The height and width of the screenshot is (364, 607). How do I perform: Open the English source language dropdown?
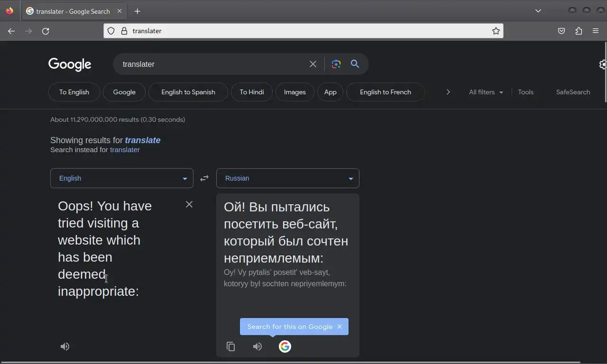(122, 178)
